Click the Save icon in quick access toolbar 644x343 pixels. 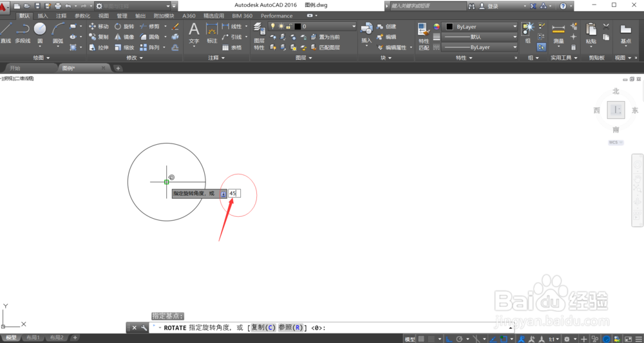(x=37, y=6)
